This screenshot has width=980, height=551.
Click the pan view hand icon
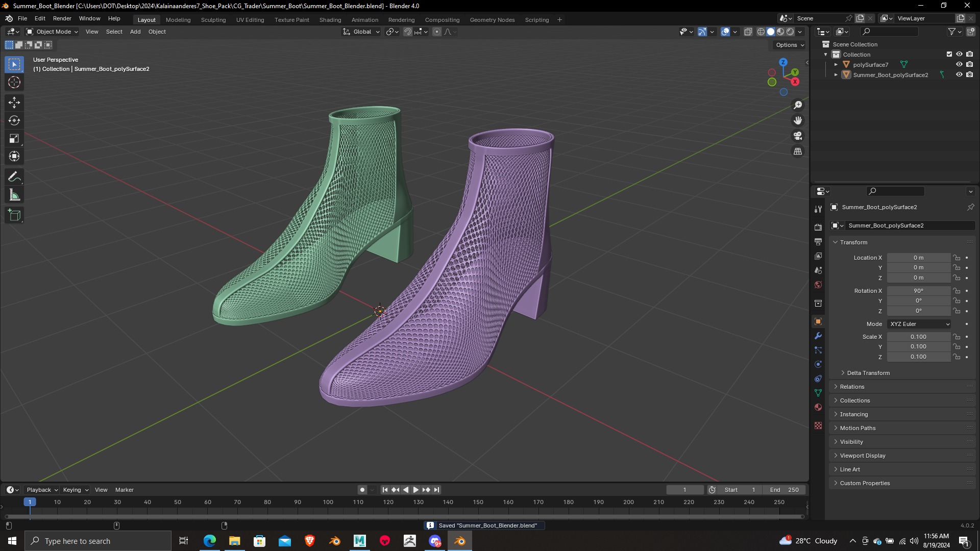point(798,120)
